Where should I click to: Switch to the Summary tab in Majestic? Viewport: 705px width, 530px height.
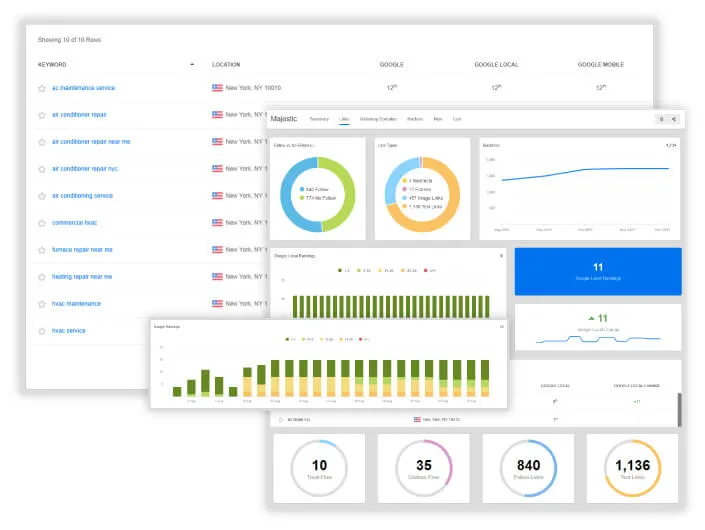click(319, 119)
